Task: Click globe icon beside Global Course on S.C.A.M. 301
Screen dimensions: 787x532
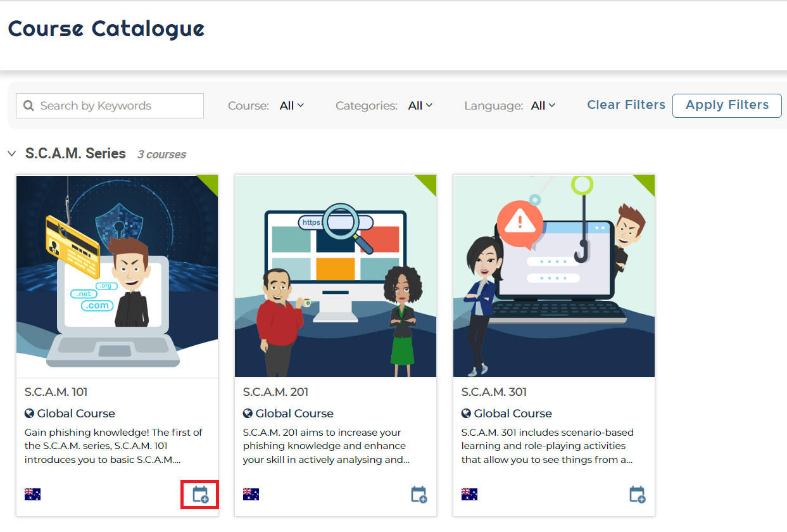Action: [x=466, y=414]
